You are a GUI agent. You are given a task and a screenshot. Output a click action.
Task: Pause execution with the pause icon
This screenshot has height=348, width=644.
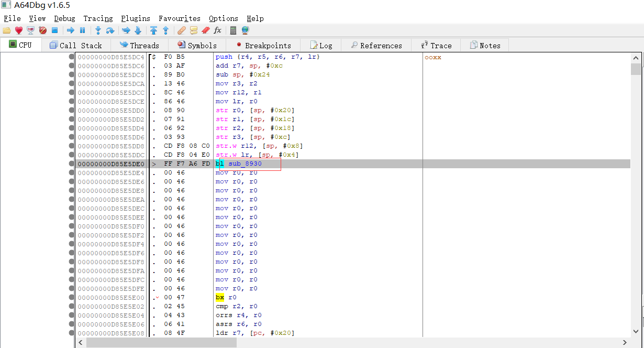coord(83,30)
